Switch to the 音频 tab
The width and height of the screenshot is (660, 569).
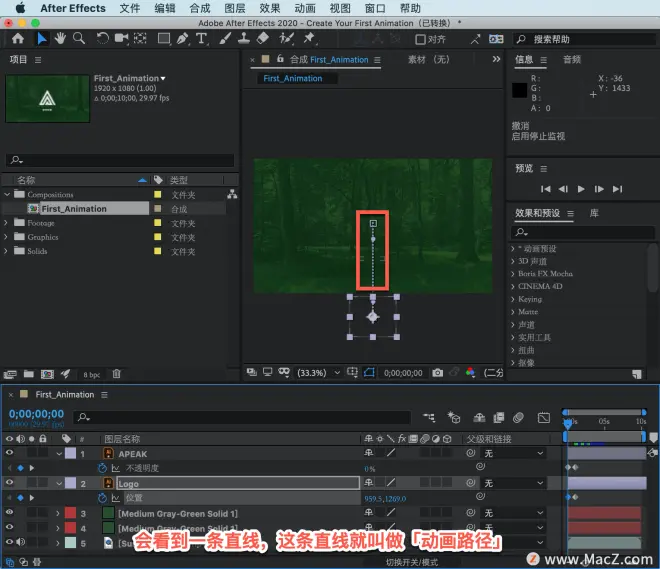point(572,59)
